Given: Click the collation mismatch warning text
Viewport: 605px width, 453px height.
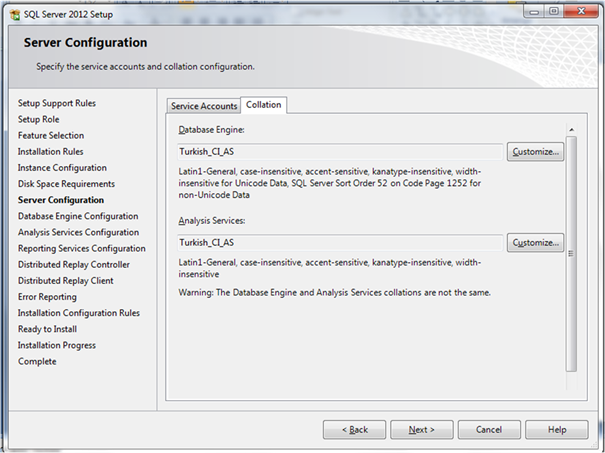Looking at the screenshot, I should [334, 292].
